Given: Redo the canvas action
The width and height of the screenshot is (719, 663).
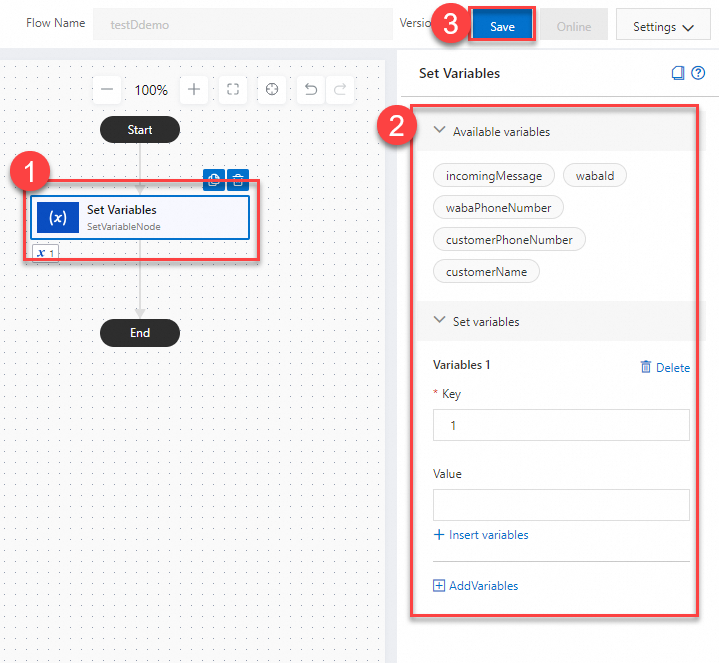Looking at the screenshot, I should [x=340, y=89].
